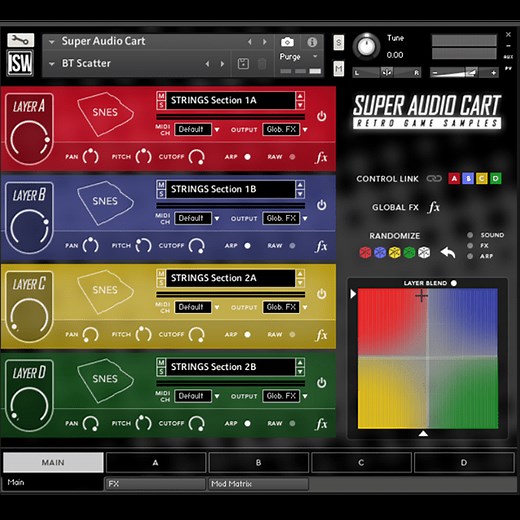
Task: Toggle Layer A power button
Action: click(x=321, y=116)
